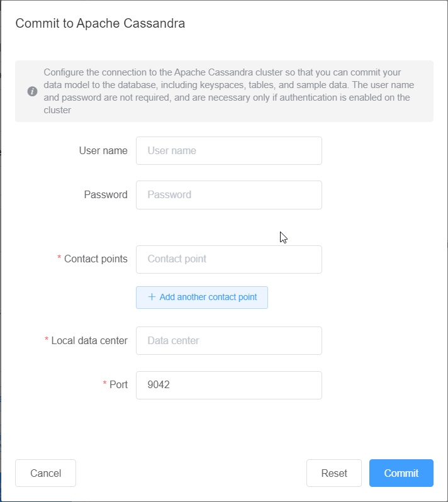Click the plus icon before Add another contact point
Viewport: 448px width, 502px height.
click(x=151, y=297)
